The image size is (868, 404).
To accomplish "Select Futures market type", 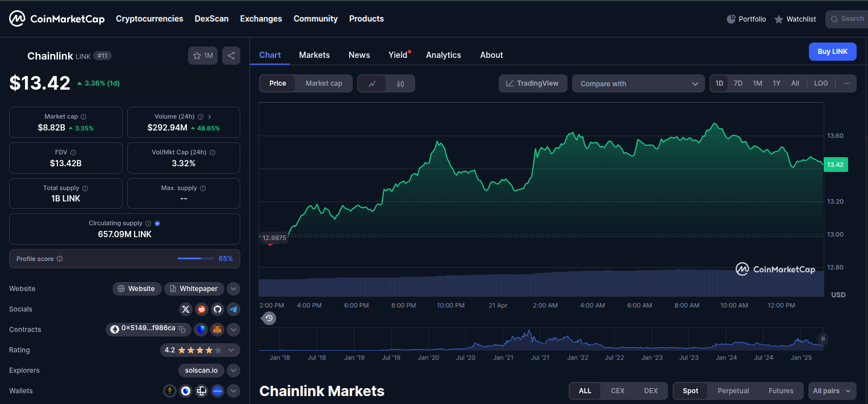I will tap(781, 391).
